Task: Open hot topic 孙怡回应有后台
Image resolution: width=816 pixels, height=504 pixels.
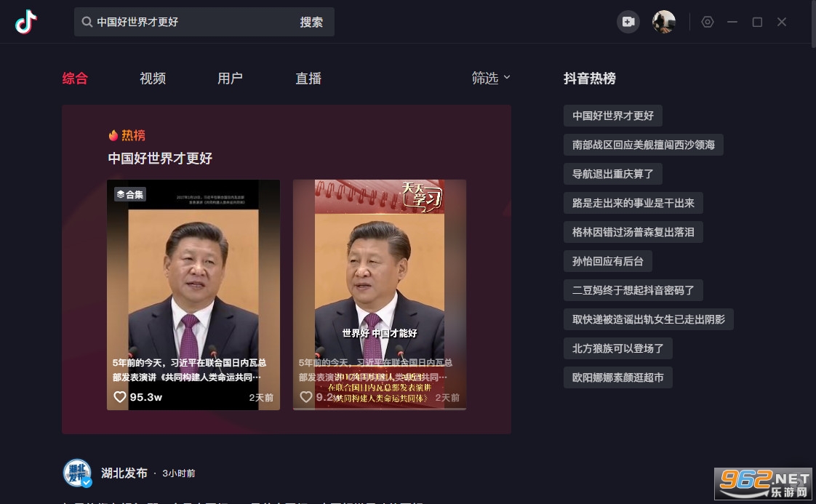Action: pos(607,261)
